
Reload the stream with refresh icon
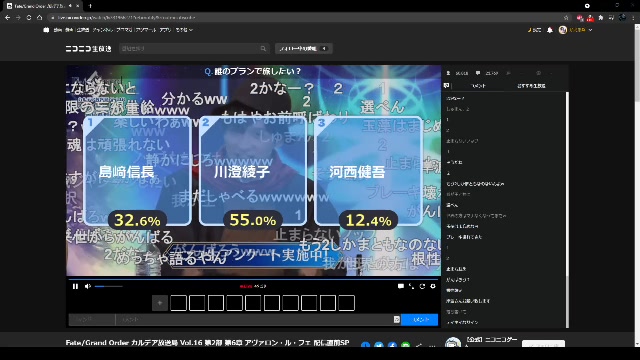click(422, 287)
